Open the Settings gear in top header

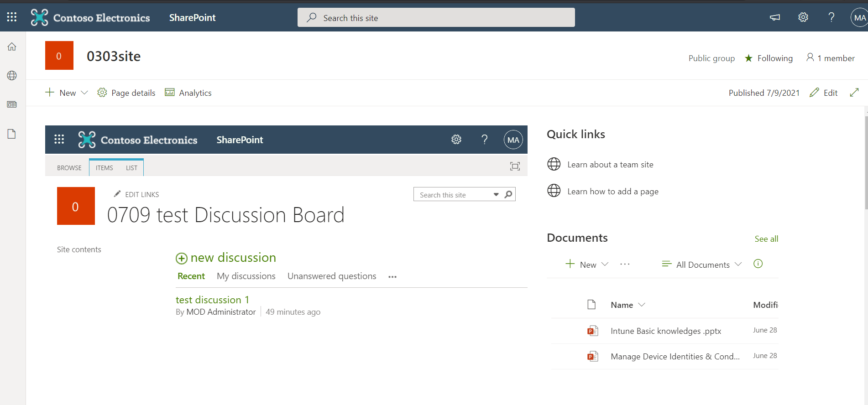pos(803,17)
